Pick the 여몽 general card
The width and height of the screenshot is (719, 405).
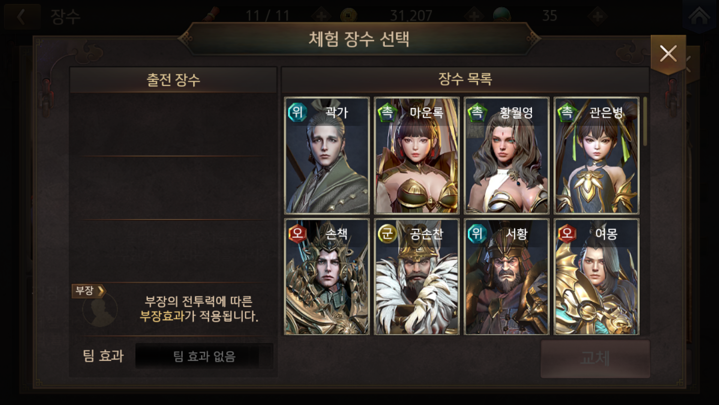(x=596, y=277)
